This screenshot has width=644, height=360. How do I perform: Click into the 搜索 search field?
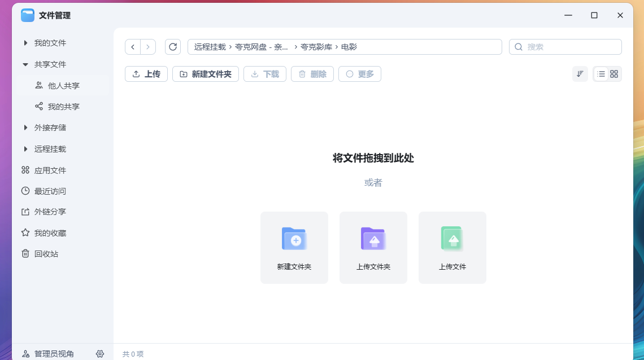tap(571, 47)
